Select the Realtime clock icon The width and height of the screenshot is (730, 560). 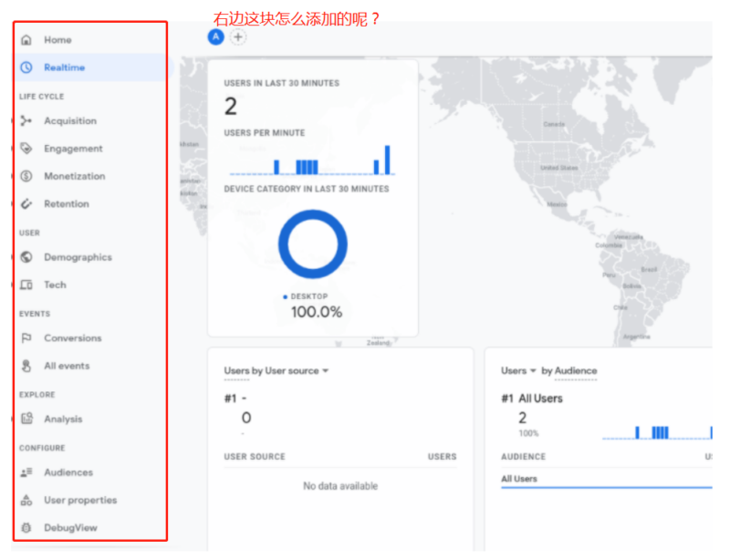[x=26, y=67]
